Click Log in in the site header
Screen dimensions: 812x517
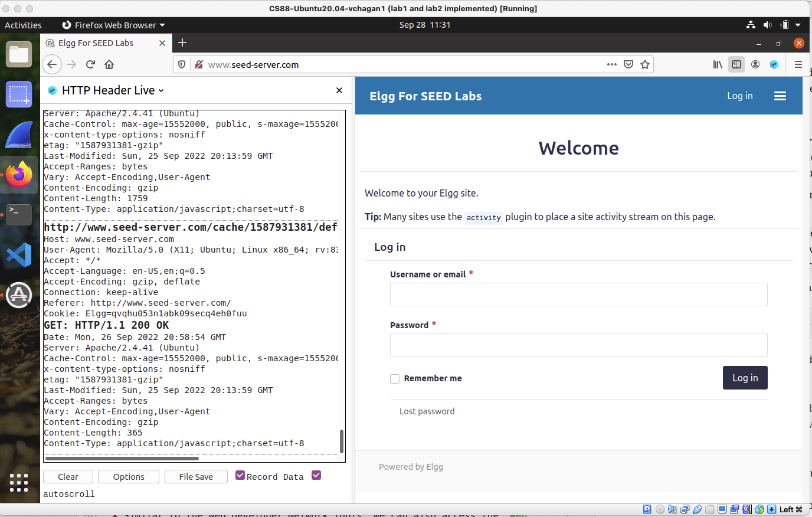[x=740, y=96]
